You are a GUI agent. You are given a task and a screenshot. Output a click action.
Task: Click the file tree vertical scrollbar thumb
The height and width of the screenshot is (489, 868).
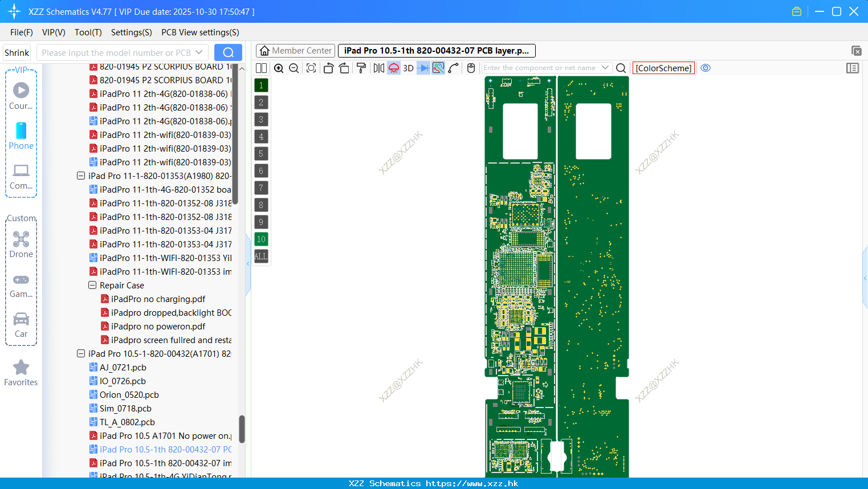pyautogui.click(x=242, y=429)
